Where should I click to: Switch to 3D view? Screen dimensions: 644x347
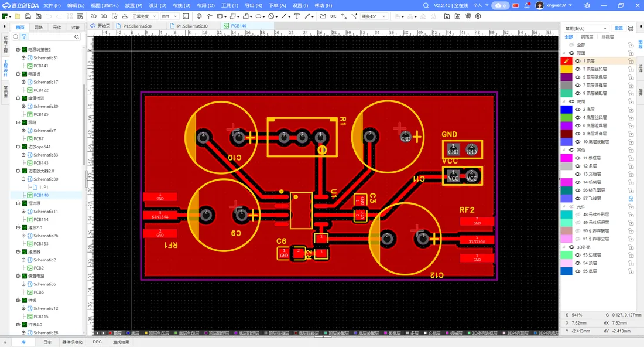coord(104,16)
